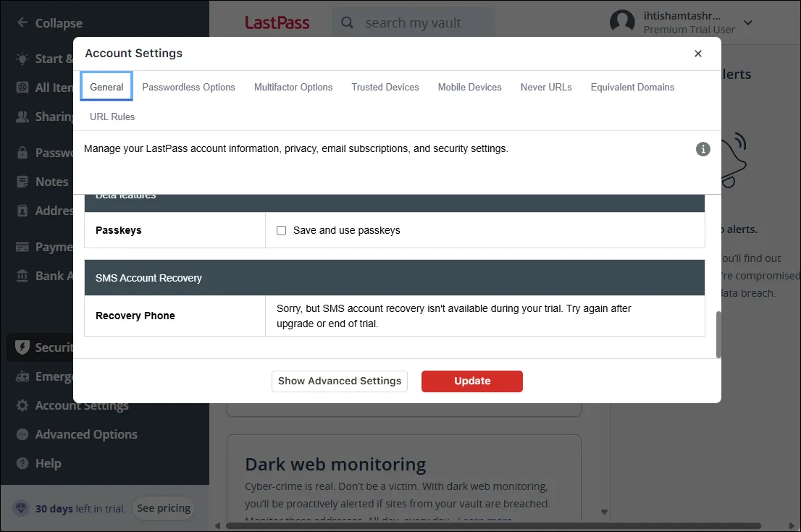Click See pricing near the trial notice
This screenshot has height=532, width=801.
163,508
